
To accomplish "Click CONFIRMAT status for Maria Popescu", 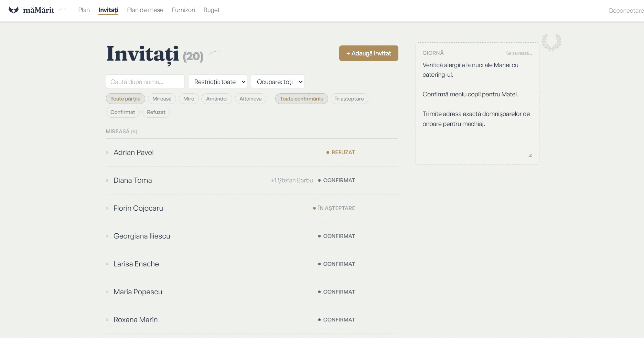I will [336, 292].
